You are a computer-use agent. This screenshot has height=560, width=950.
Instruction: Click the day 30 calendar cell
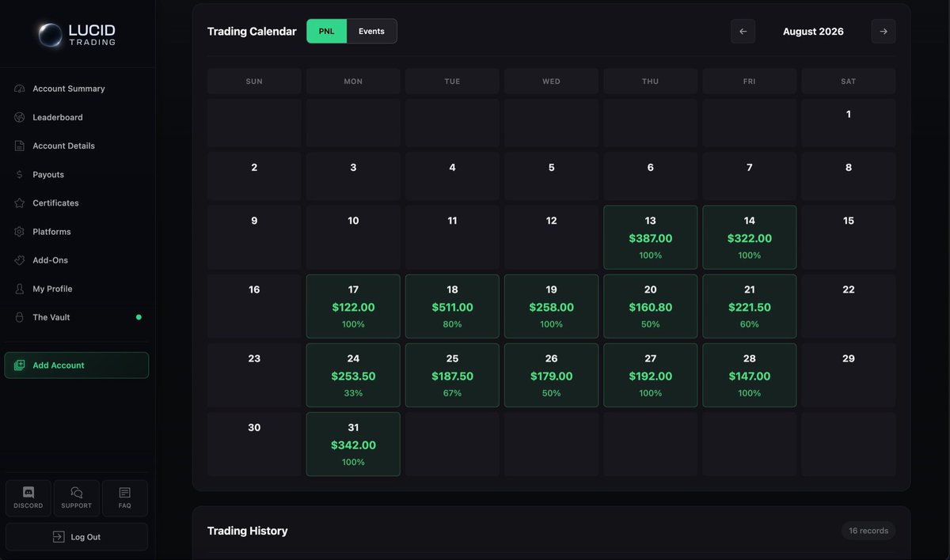coord(254,444)
